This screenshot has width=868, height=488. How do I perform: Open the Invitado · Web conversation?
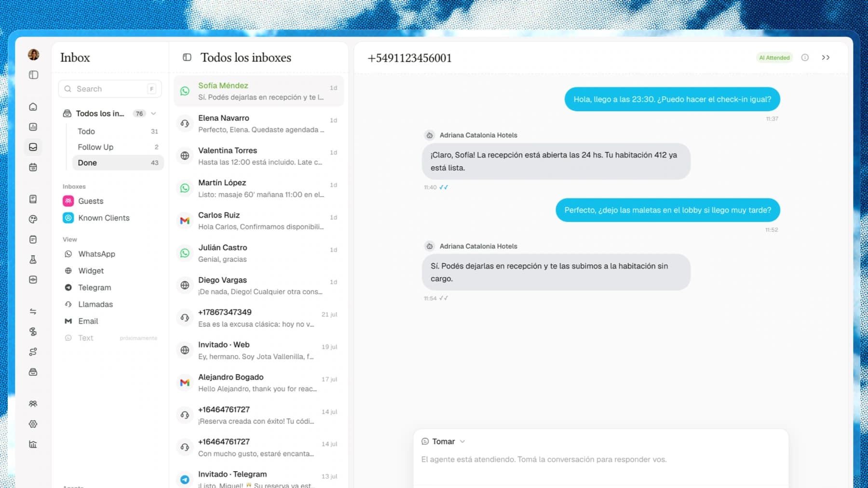point(259,350)
